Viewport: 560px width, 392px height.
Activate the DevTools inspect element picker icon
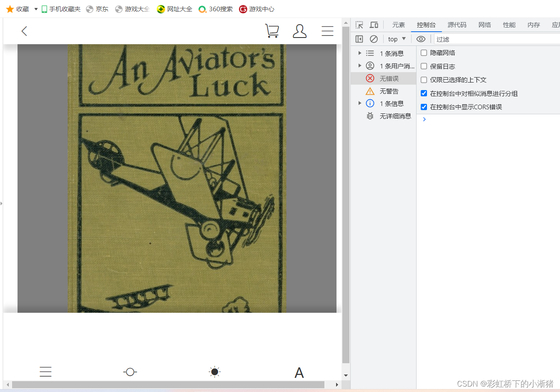click(359, 25)
